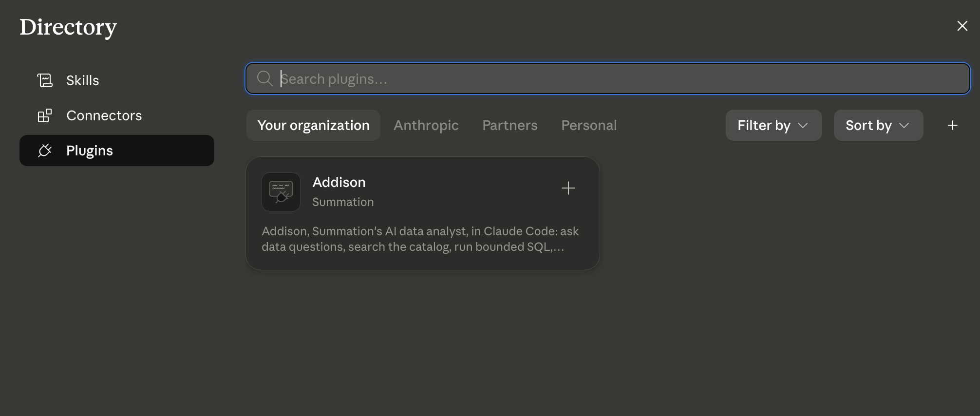Click the Addison plugin thumbnail icon
This screenshot has height=416, width=980.
[281, 192]
